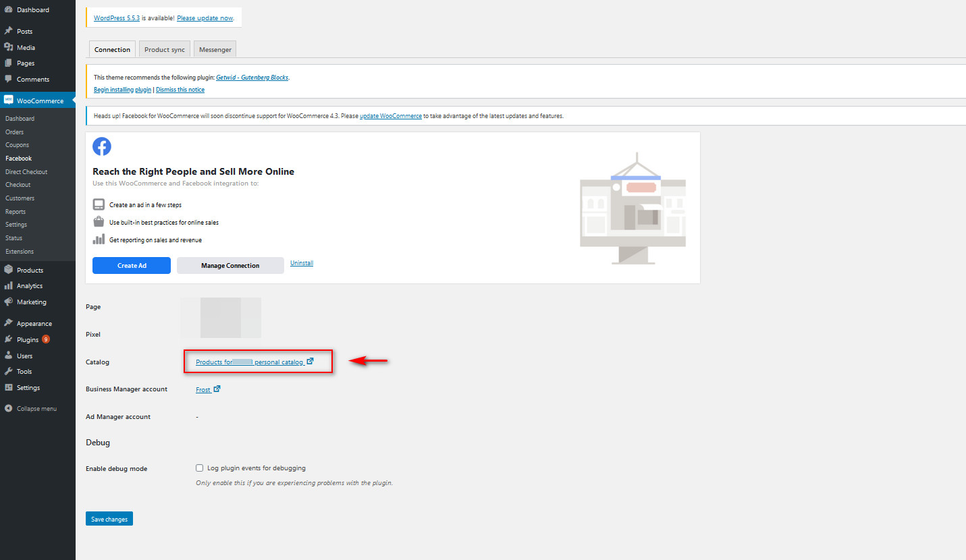
Task: Click the Users person icon
Action: coord(8,356)
